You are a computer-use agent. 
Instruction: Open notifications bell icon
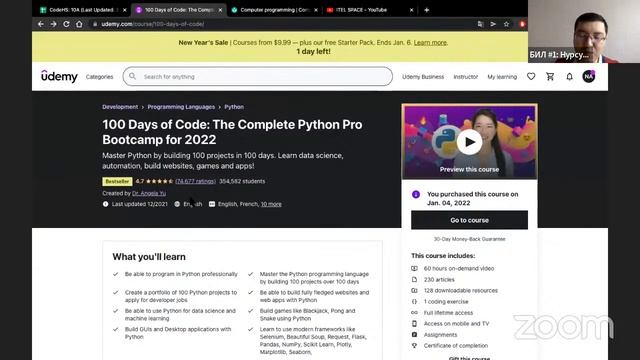[x=569, y=76]
